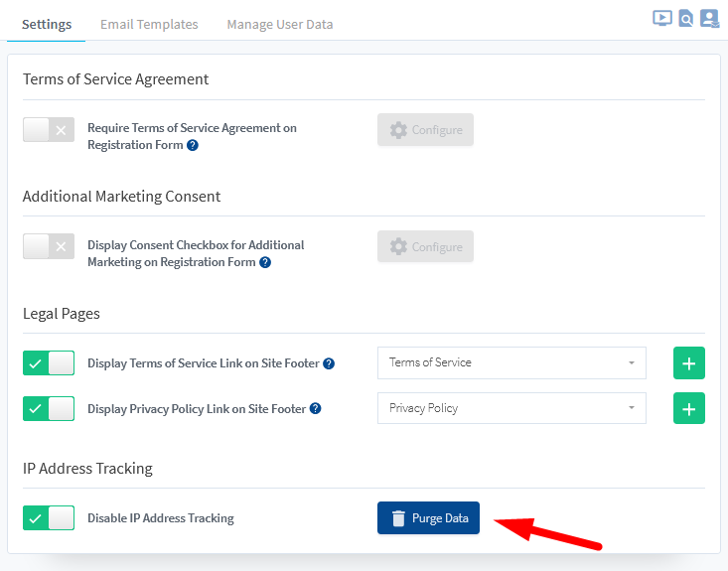
Task: Switch to the Manage User Data tab
Action: click(279, 24)
